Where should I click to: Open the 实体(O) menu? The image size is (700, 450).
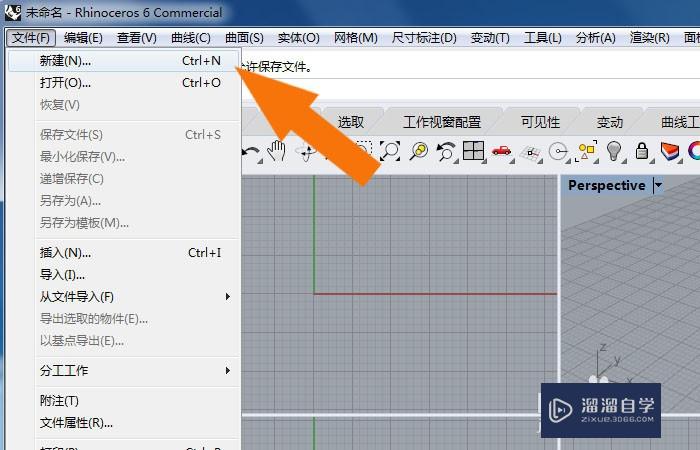click(x=298, y=38)
